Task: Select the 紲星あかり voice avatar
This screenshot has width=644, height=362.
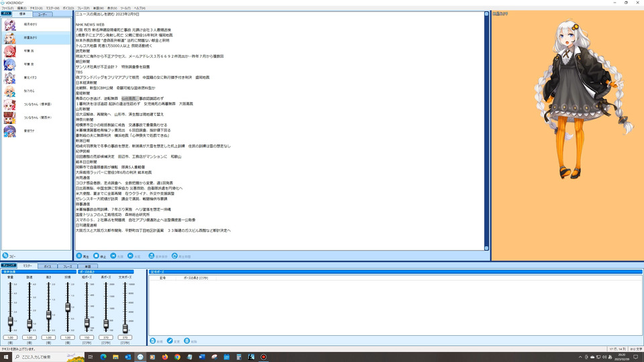Action: pyautogui.click(x=10, y=38)
